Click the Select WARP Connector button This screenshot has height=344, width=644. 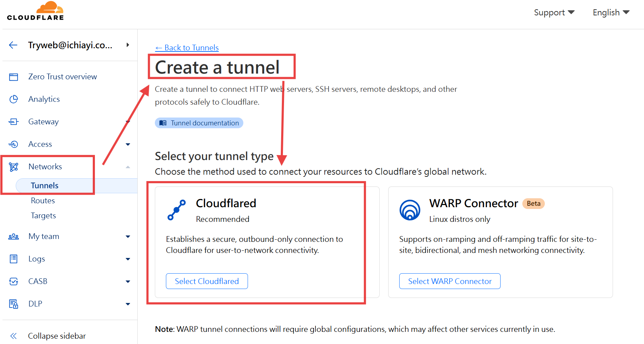pyautogui.click(x=450, y=281)
